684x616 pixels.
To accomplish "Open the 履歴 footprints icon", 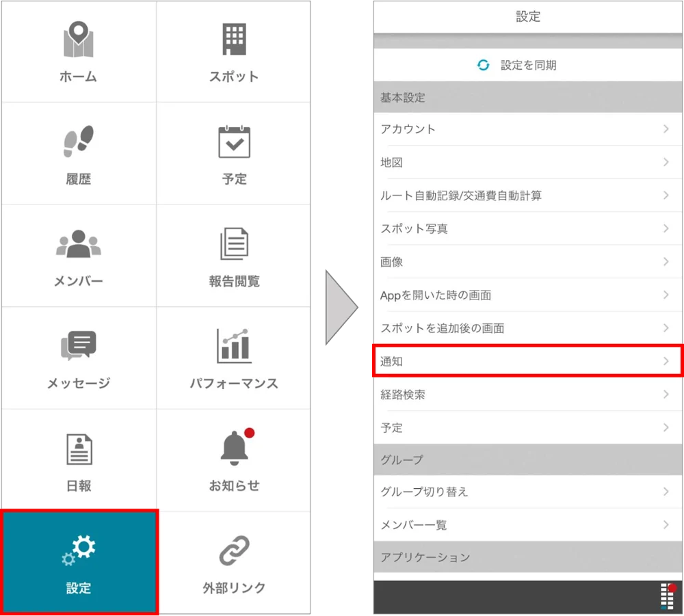I will 79,142.
